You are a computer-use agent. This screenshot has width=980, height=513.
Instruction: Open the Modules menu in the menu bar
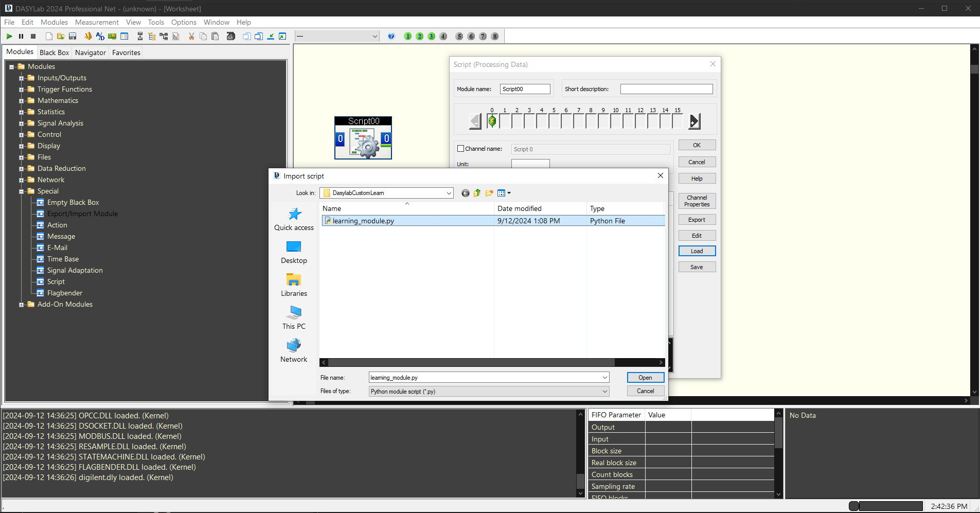click(x=54, y=22)
